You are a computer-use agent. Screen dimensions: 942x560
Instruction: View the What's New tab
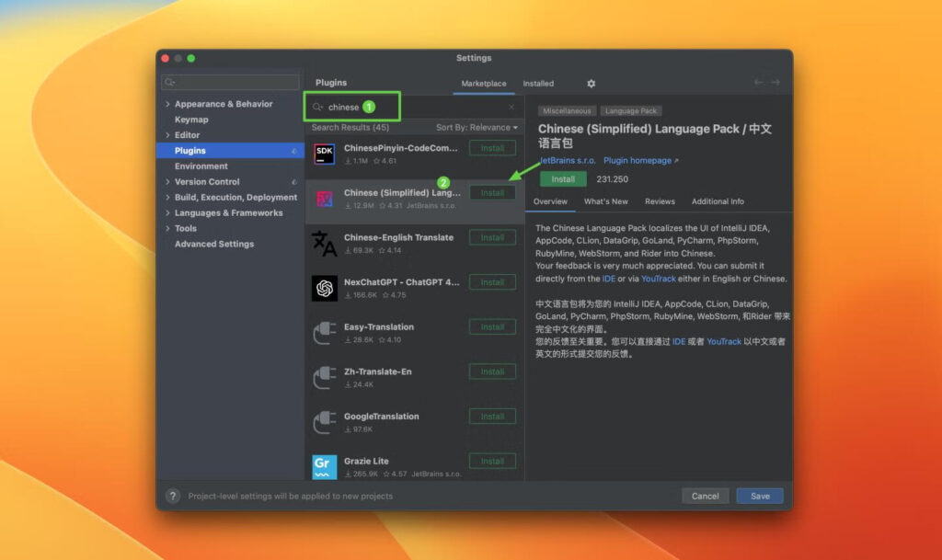605,201
